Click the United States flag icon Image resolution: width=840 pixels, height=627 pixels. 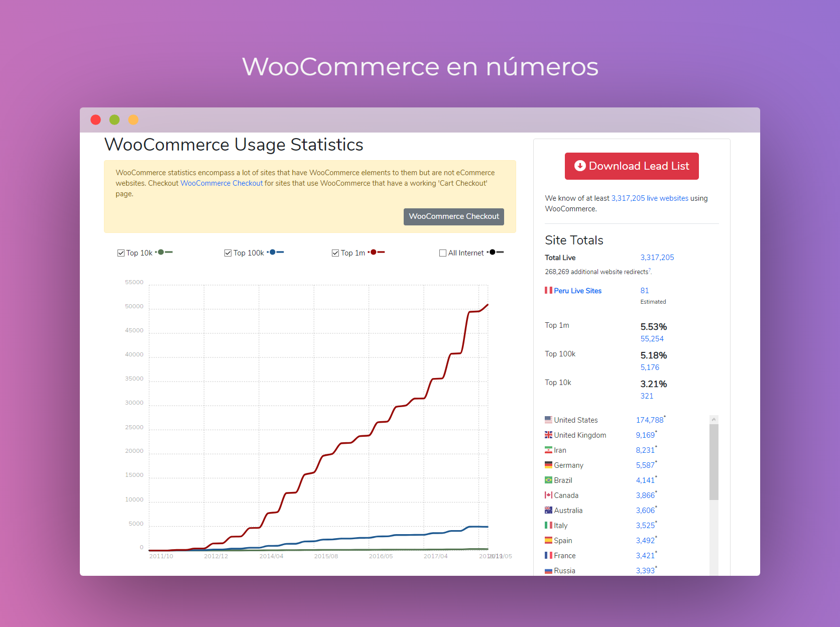548,420
